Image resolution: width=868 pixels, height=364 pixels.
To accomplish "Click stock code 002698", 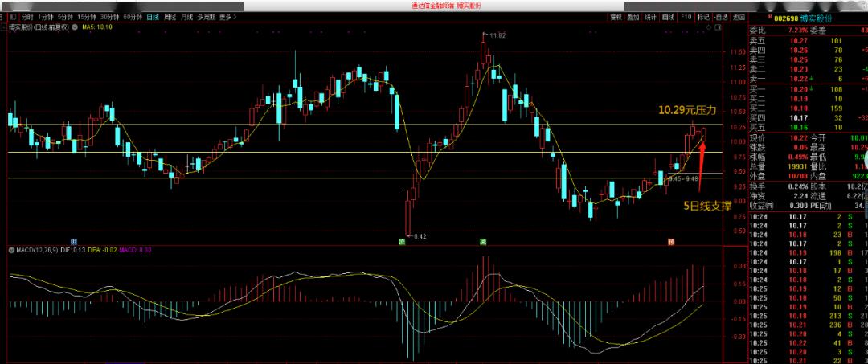I will click(x=787, y=18).
